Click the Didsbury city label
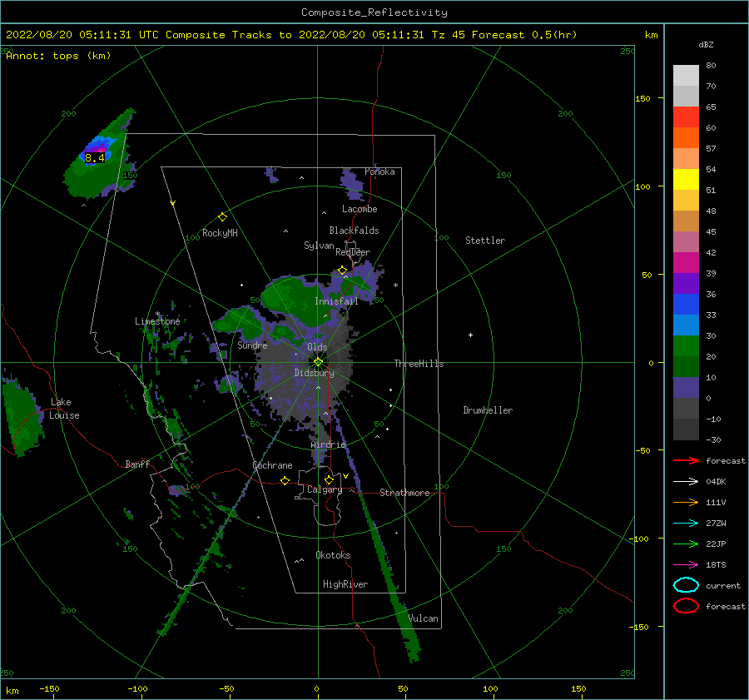This screenshot has width=749, height=700. (315, 373)
